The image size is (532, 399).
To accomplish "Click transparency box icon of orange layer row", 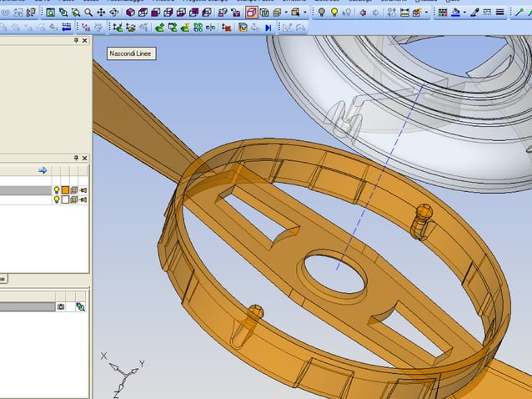I will [74, 190].
